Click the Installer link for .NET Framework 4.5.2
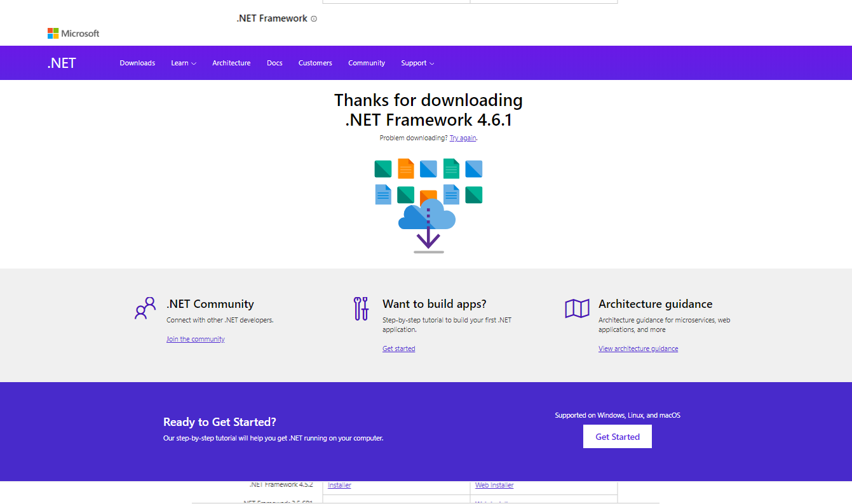The height and width of the screenshot is (504, 852). [339, 485]
